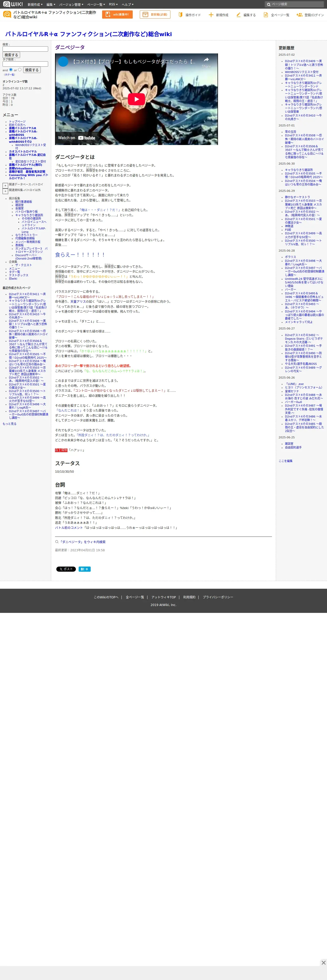This screenshot has width=327, height=980.
Task: Open 旧wiki link in the sidebar
Action: pos(13,279)
